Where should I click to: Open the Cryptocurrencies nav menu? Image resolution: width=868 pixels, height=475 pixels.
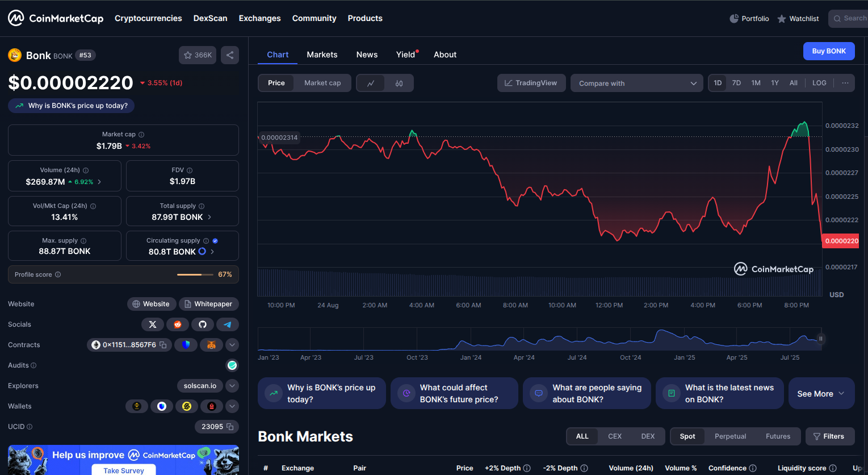(x=148, y=18)
